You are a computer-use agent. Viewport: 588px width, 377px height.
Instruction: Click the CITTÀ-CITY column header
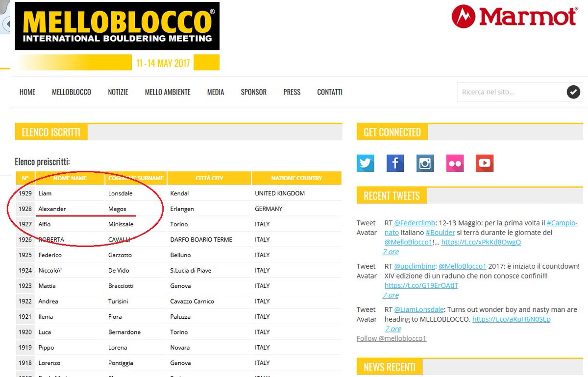click(209, 178)
